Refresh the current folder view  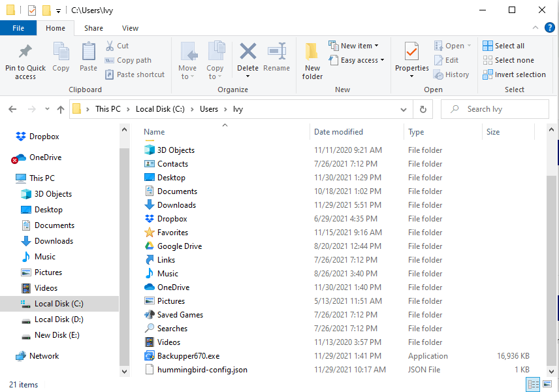pyautogui.click(x=423, y=109)
